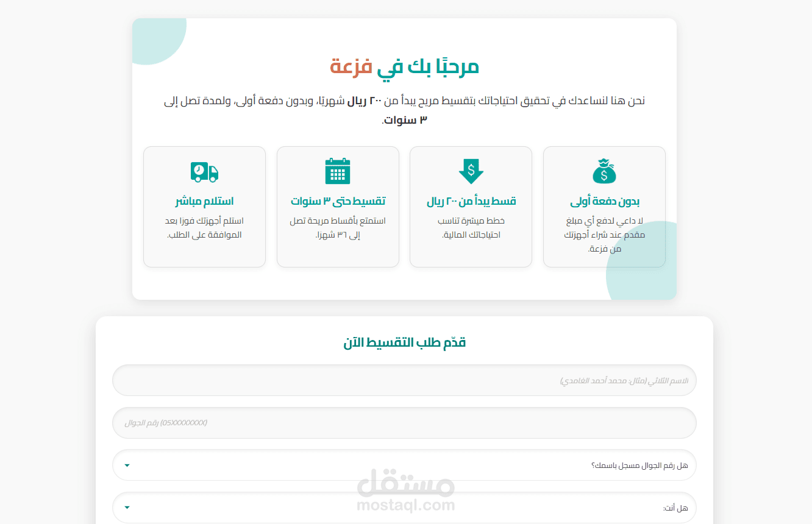This screenshot has width=812, height=524.
Task: Click the intro paragraph starting 'نحن هنا لنساعدك'
Action: tap(405, 110)
